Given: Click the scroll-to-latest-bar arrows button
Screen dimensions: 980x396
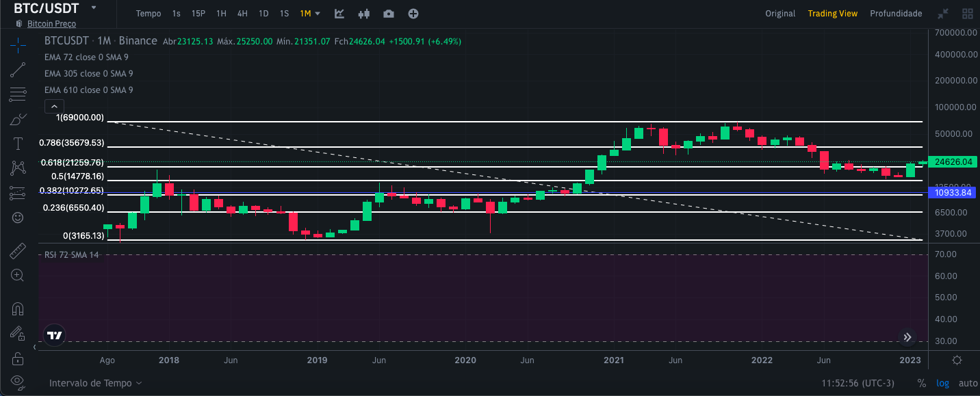Looking at the screenshot, I should point(907,336).
